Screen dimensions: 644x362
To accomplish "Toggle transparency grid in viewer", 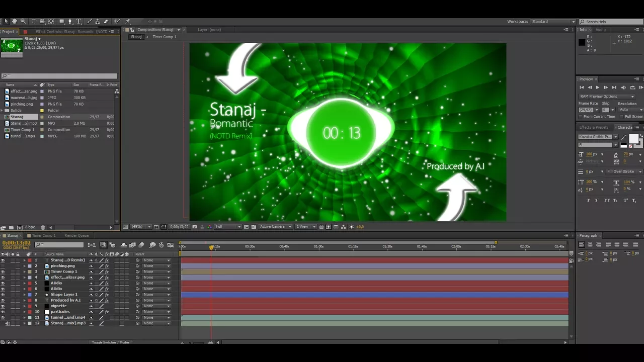I will point(254,227).
